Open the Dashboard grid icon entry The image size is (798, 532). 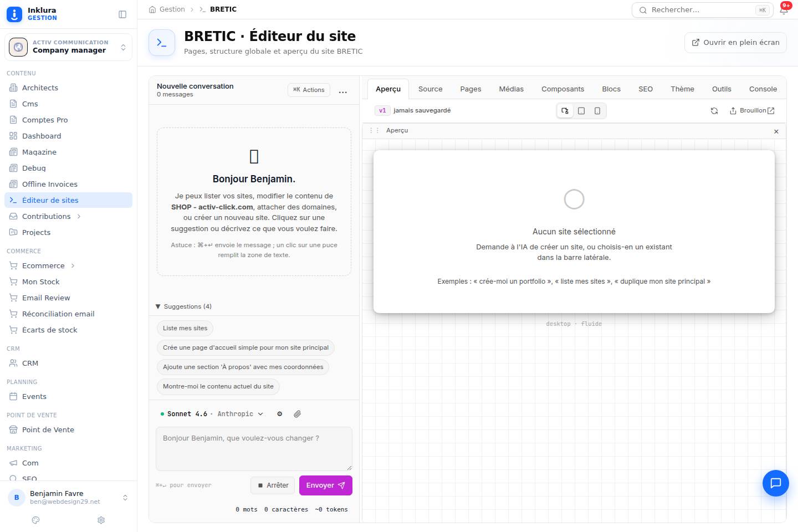68,136
